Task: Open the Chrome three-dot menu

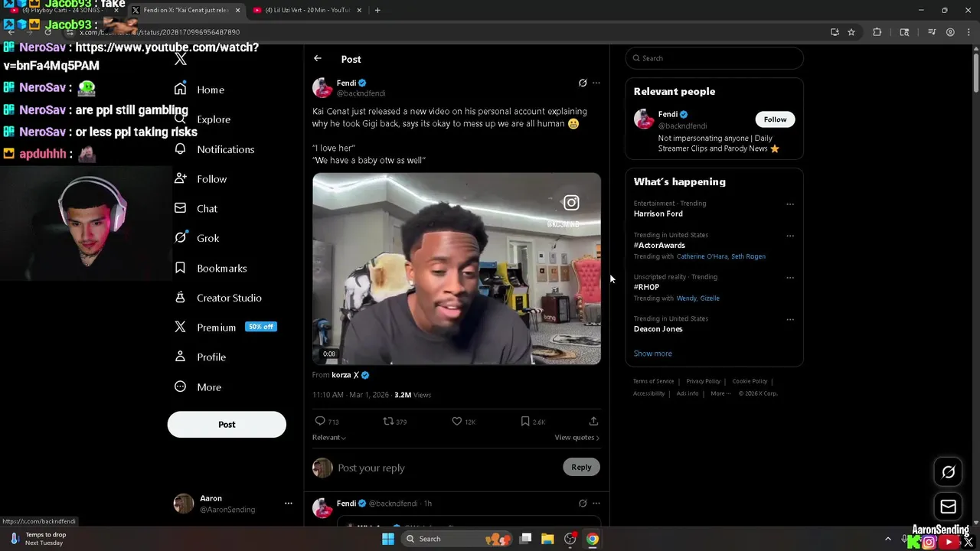Action: pos(967,32)
